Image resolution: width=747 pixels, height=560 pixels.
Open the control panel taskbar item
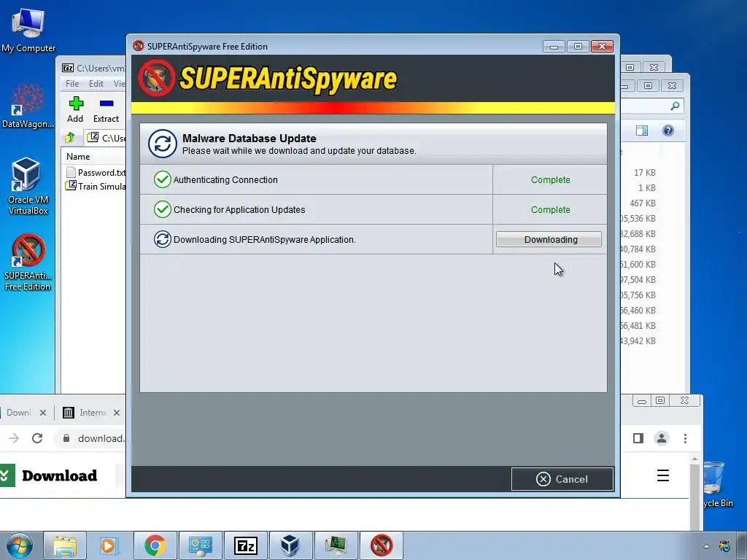click(200, 545)
